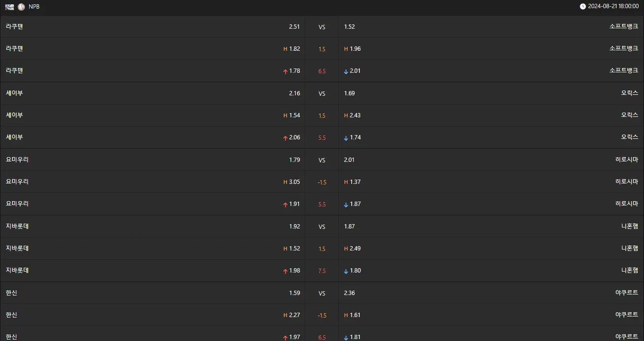Pick 소프트뱅크 moneyline odds 1.52
Image resolution: width=644 pixels, height=341 pixels.
349,27
